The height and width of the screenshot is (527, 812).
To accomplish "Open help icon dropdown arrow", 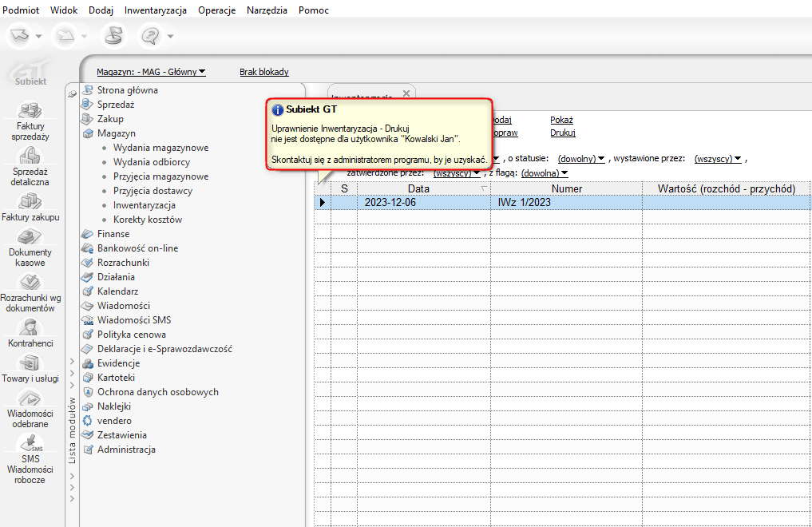I will tap(170, 36).
